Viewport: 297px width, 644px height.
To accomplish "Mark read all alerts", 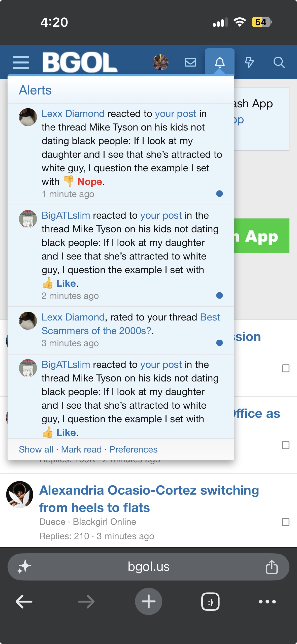I will pos(81,449).
